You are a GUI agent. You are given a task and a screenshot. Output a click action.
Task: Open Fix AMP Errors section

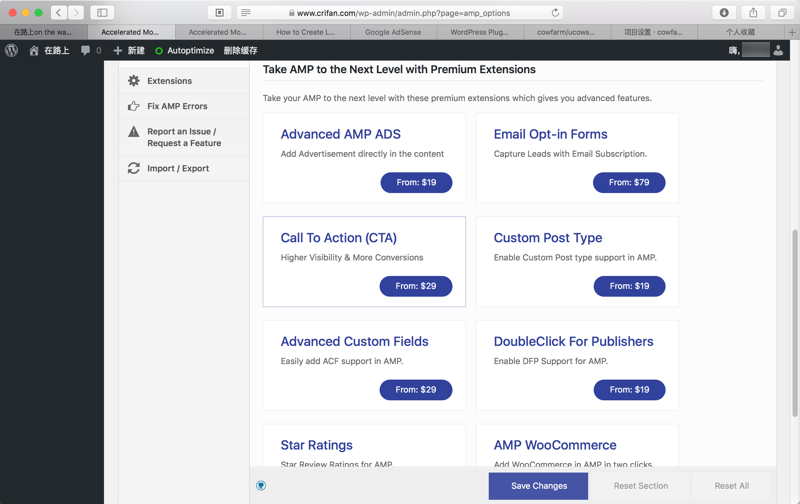click(x=177, y=106)
